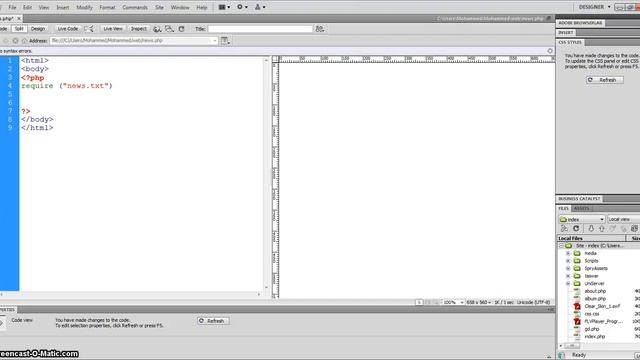Click the restore document window icon
The width and height of the screenshot is (640, 360).
[549, 18]
